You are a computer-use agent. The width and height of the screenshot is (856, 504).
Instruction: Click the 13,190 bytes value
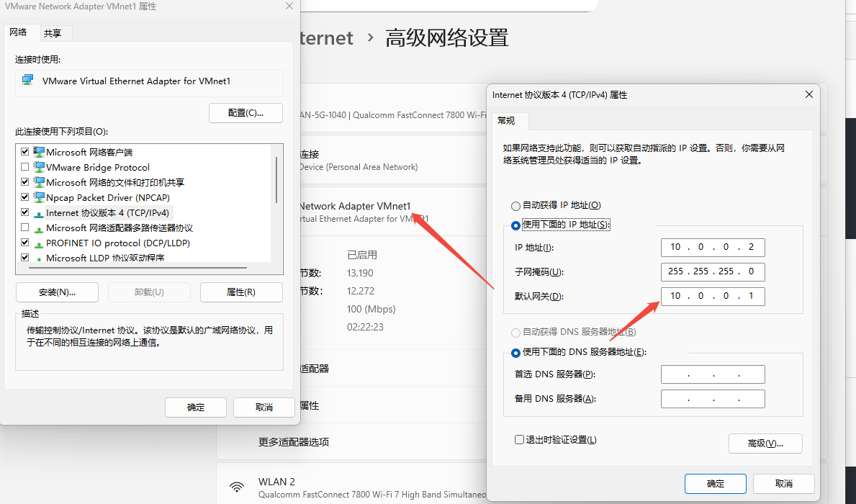click(x=360, y=273)
